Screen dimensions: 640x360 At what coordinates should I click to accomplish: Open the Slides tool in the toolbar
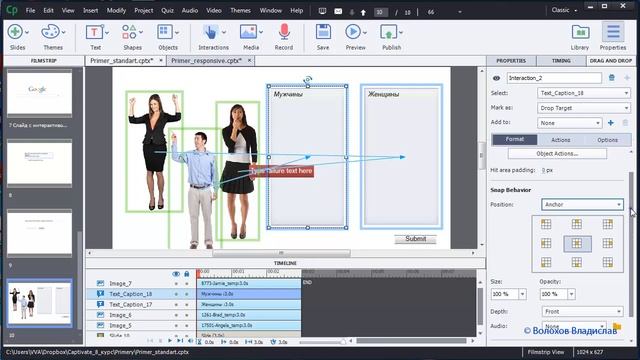click(x=15, y=32)
